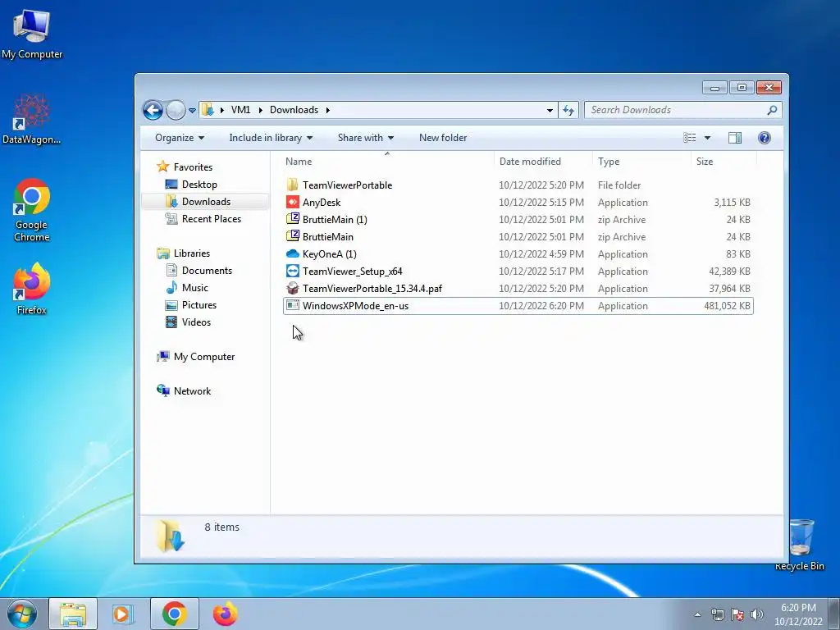840x630 pixels.
Task: Click the search magnifier icon
Action: [x=772, y=110]
